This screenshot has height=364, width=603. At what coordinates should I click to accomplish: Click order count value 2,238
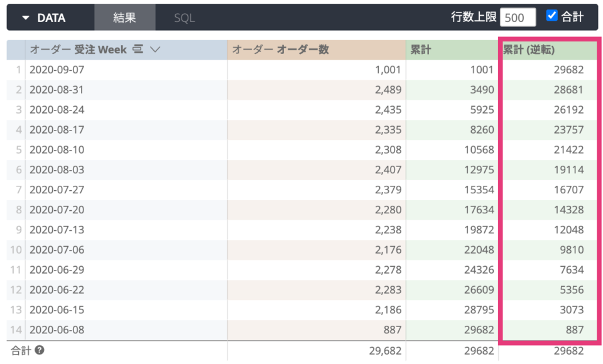coord(388,230)
